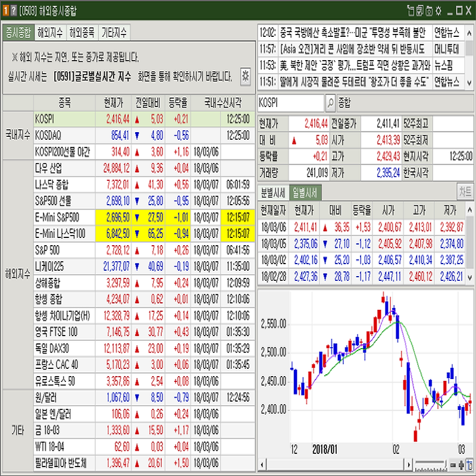Click the news list up arrow
This screenshot has height=476, width=476.
pyautogui.click(x=469, y=32)
